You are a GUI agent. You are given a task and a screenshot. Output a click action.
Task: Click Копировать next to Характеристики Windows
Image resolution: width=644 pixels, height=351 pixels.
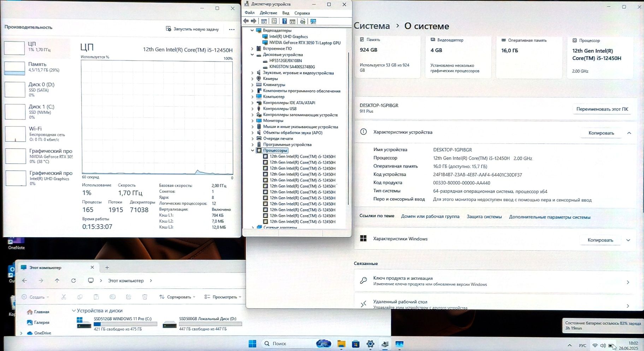tap(600, 240)
